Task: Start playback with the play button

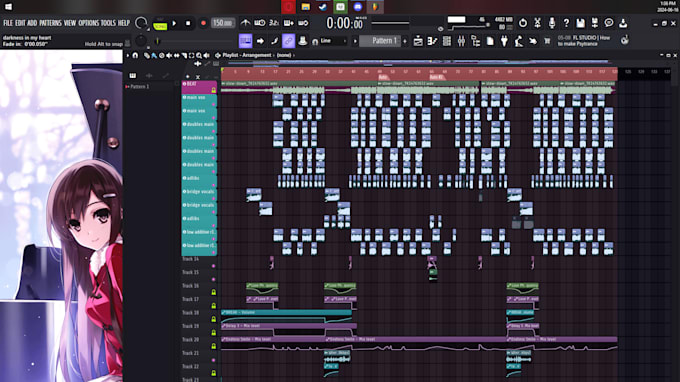Action: coord(174,23)
